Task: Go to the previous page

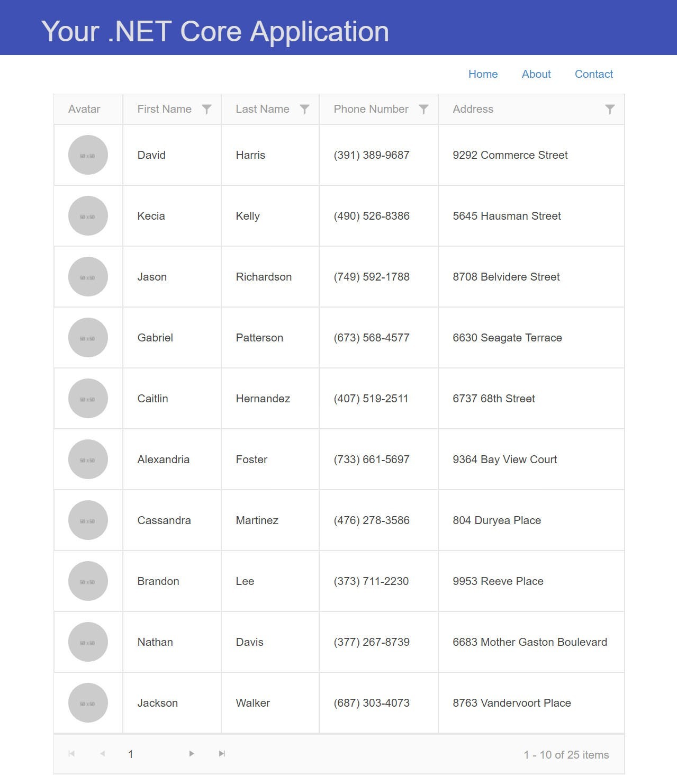Action: coord(102,754)
